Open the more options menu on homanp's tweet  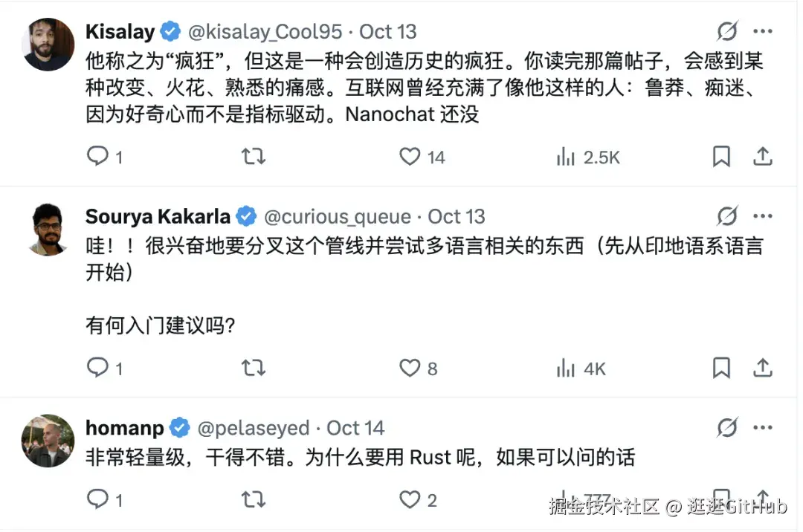[764, 427]
